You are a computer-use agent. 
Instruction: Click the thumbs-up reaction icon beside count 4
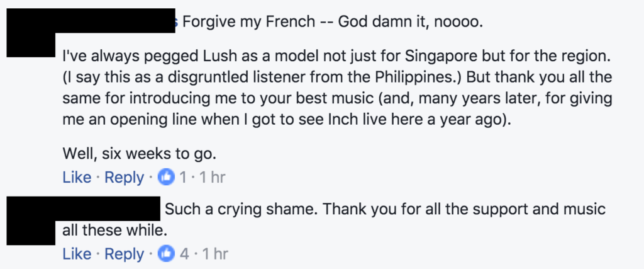[x=167, y=254]
